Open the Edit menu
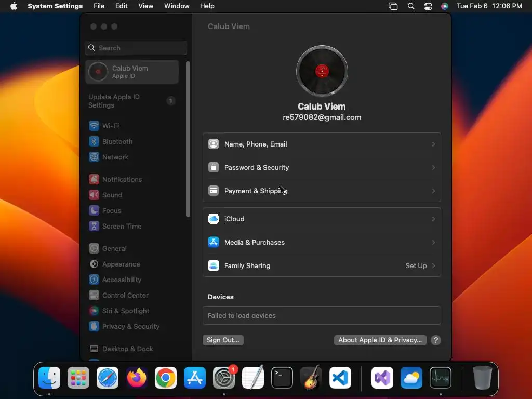This screenshot has width=532, height=399. 121,6
